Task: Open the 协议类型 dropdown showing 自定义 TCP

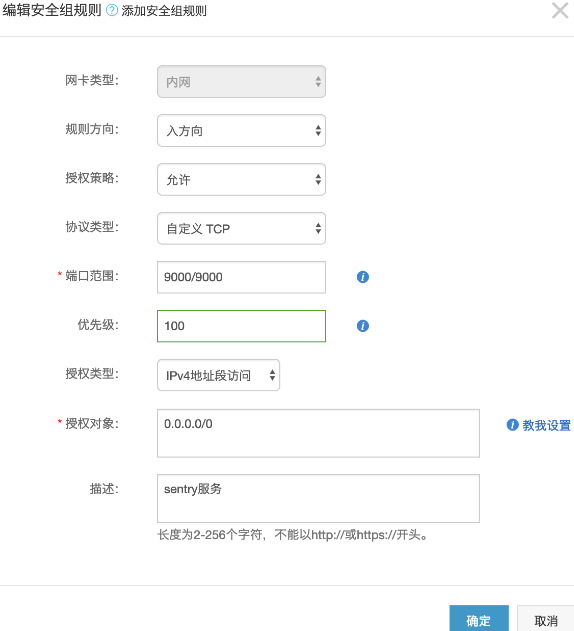Action: point(241,229)
